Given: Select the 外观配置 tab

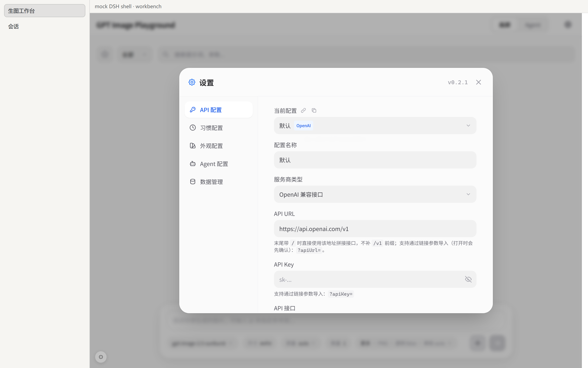Looking at the screenshot, I should (218, 146).
